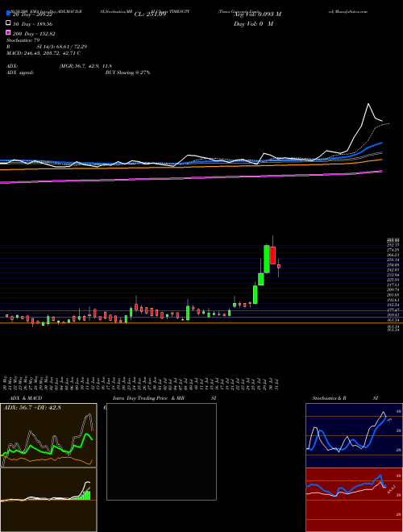Click the 'BUY Slowing @ 27%' ADX signal
403x532 pixels.
pos(127,73)
